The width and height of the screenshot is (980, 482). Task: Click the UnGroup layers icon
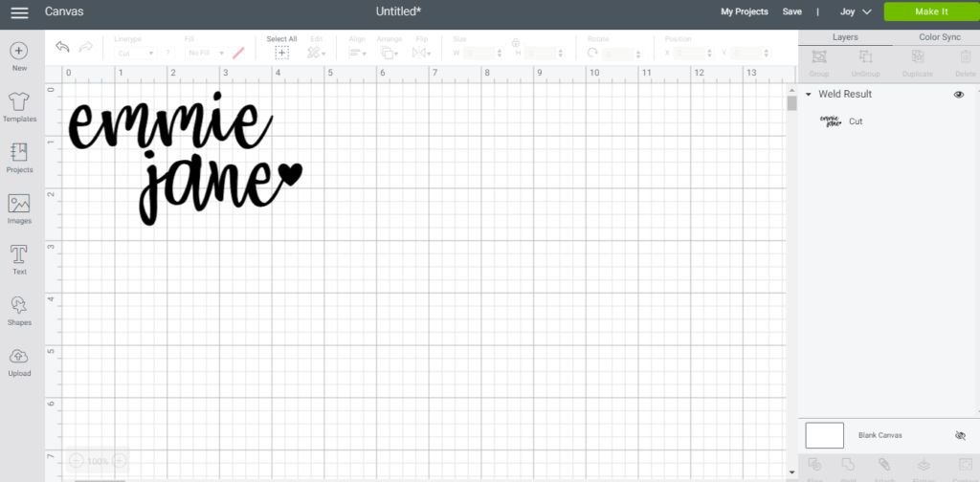coord(865,56)
